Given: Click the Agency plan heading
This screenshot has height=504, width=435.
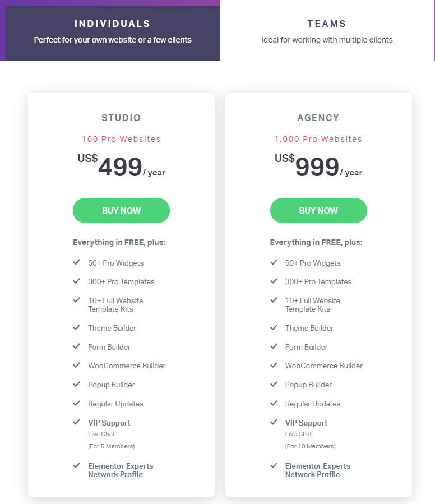Looking at the screenshot, I should point(318,118).
